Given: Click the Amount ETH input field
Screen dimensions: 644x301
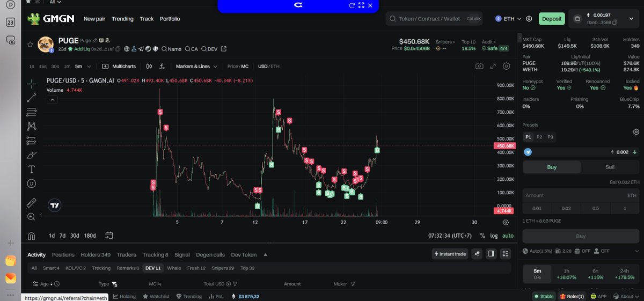Looking at the screenshot, I should pos(581,195).
